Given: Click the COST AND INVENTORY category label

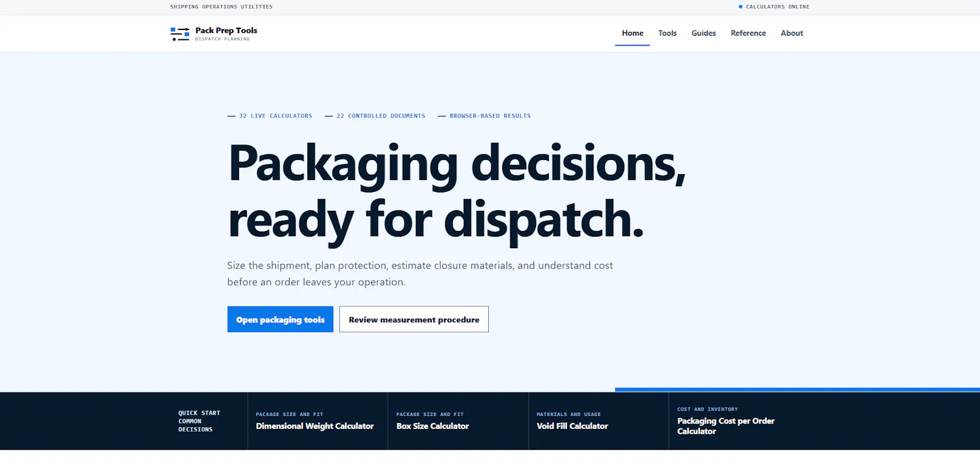Looking at the screenshot, I should point(707,409).
